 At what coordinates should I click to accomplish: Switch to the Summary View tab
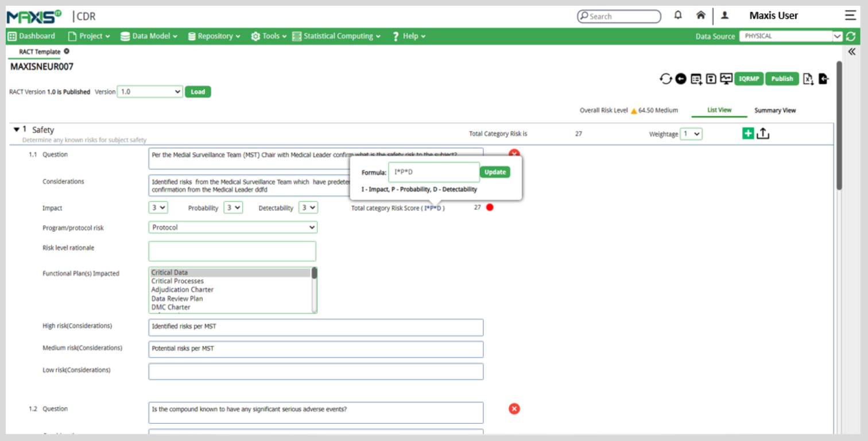(775, 110)
